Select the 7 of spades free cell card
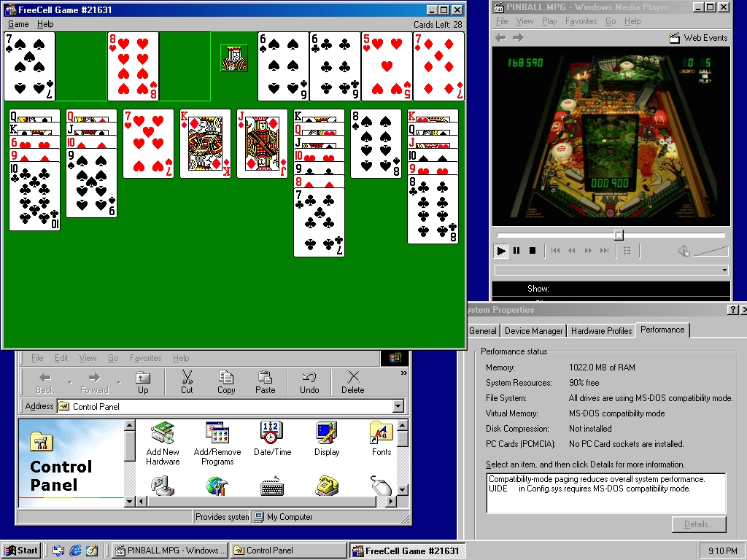 [29, 66]
